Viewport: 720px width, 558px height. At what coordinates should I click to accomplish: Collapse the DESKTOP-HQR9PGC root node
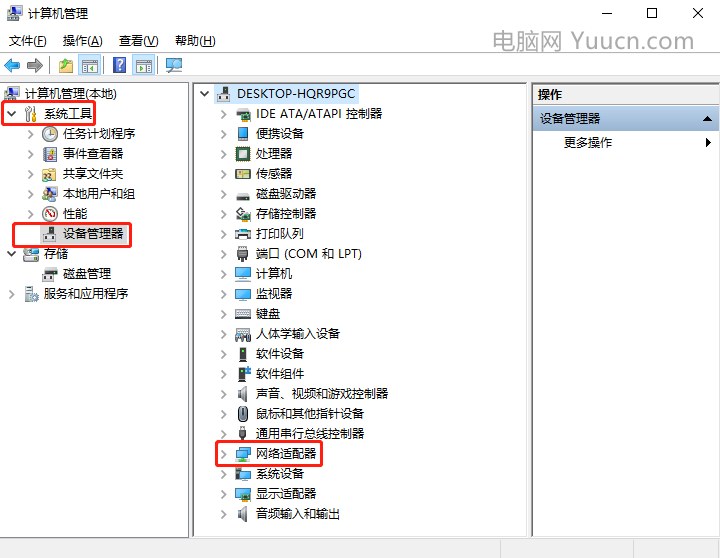[205, 94]
